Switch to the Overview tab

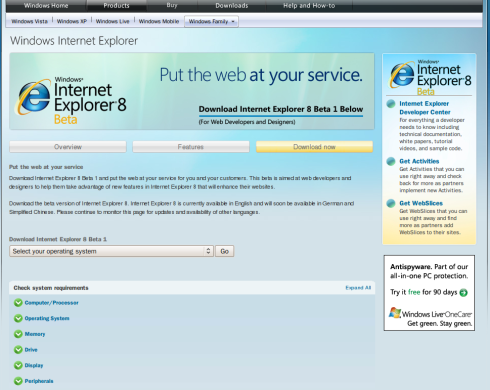tap(68, 147)
